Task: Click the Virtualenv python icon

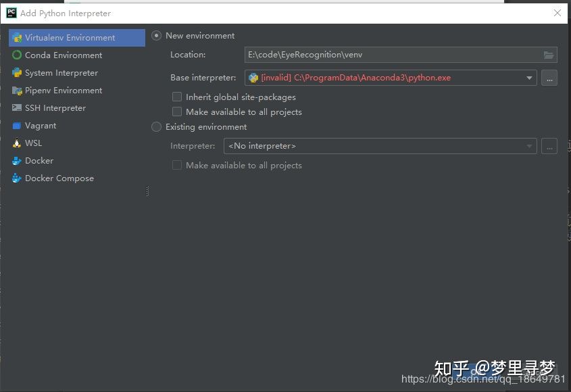Action: pyautogui.click(x=17, y=38)
